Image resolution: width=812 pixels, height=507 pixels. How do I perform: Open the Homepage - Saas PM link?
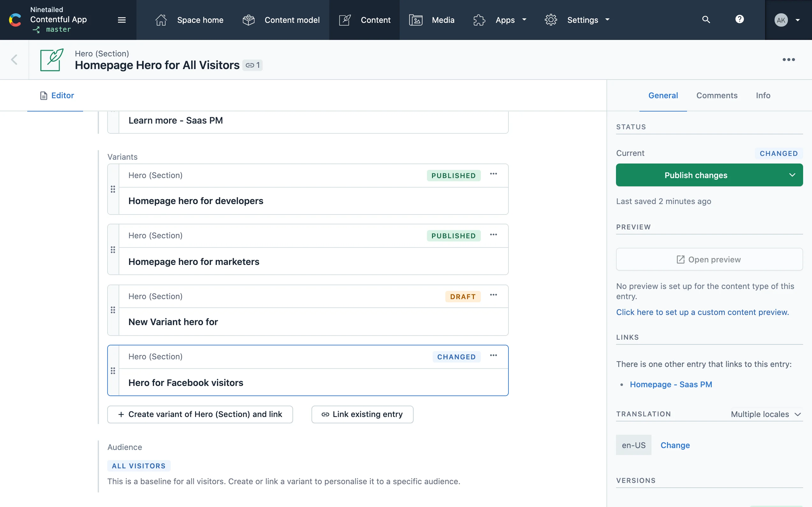[x=671, y=384]
